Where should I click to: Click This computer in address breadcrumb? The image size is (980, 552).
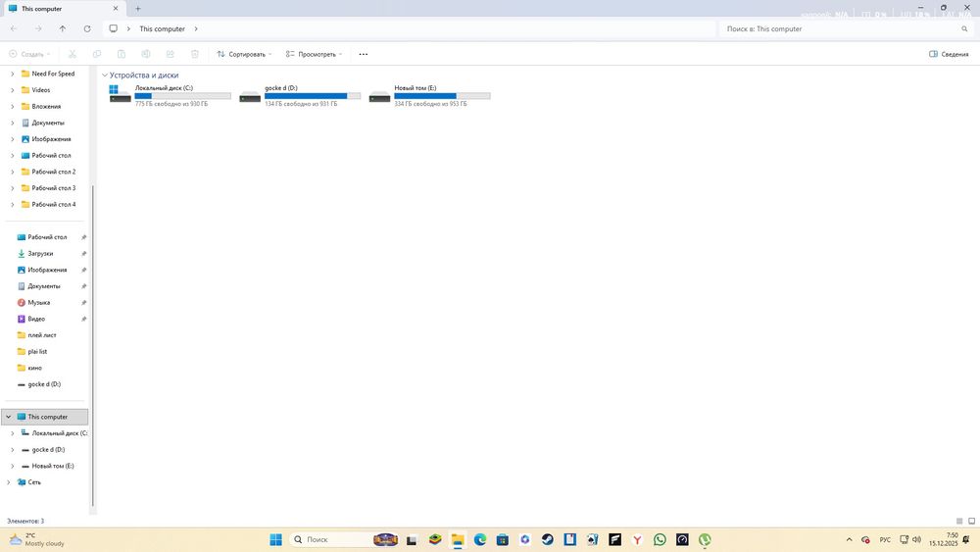point(162,28)
